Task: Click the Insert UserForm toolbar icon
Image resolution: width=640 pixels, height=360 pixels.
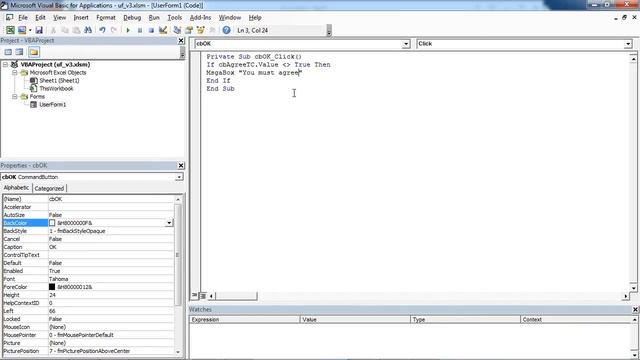Action: [22, 30]
